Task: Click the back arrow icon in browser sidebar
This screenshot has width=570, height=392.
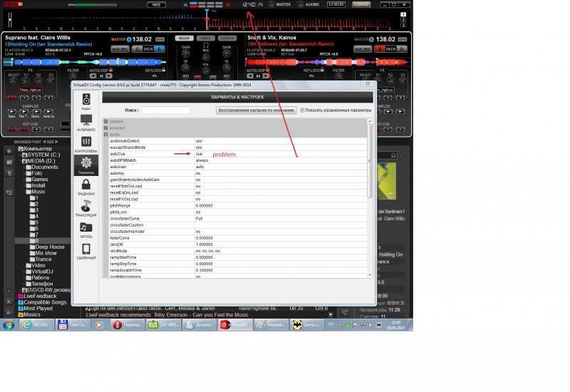Action: click(9, 192)
